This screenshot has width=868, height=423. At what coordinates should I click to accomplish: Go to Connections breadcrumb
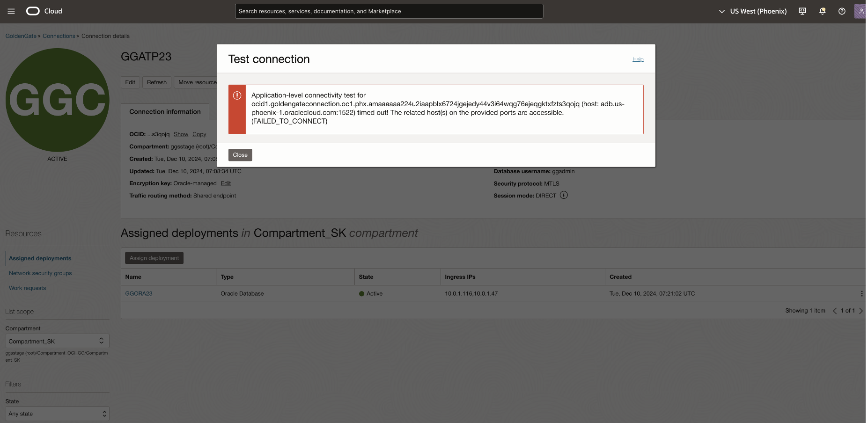(59, 36)
